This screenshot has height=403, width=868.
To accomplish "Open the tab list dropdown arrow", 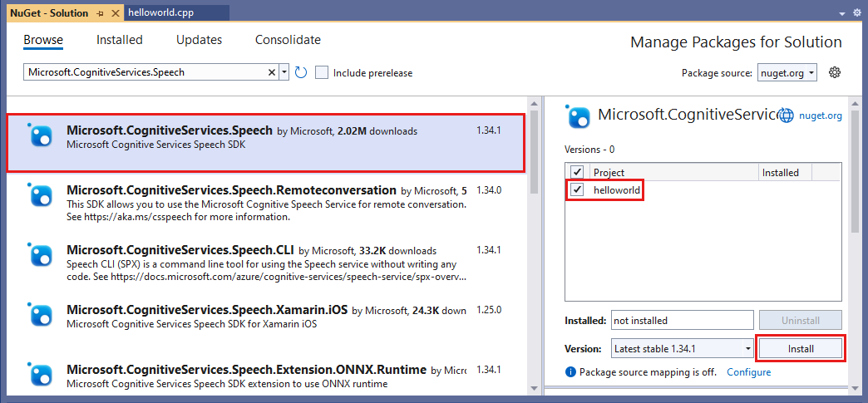I will coord(842,13).
